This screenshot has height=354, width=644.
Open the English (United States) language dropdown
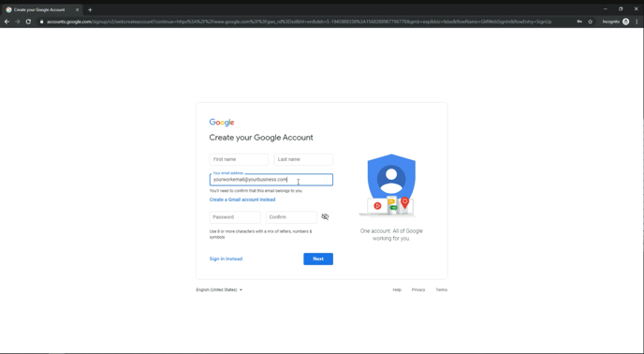point(219,290)
